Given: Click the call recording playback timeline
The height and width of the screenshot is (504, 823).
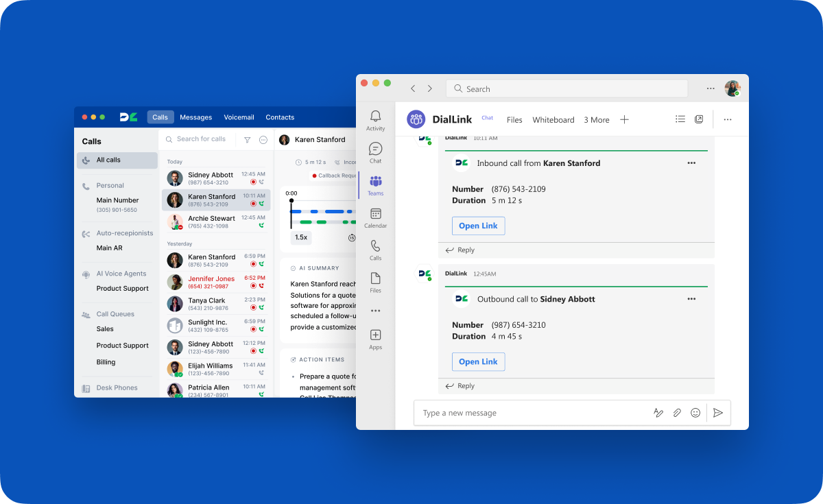Looking at the screenshot, I should tap(322, 212).
